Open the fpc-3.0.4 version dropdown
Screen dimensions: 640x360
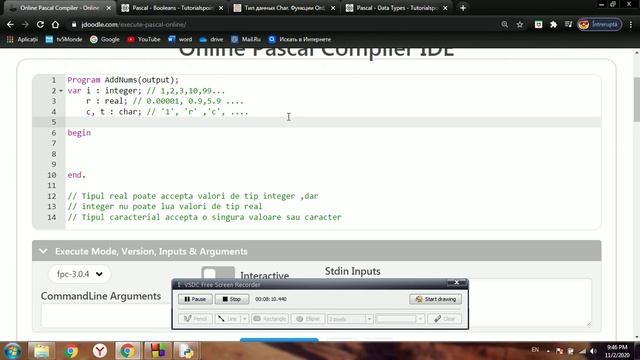[x=80, y=274]
